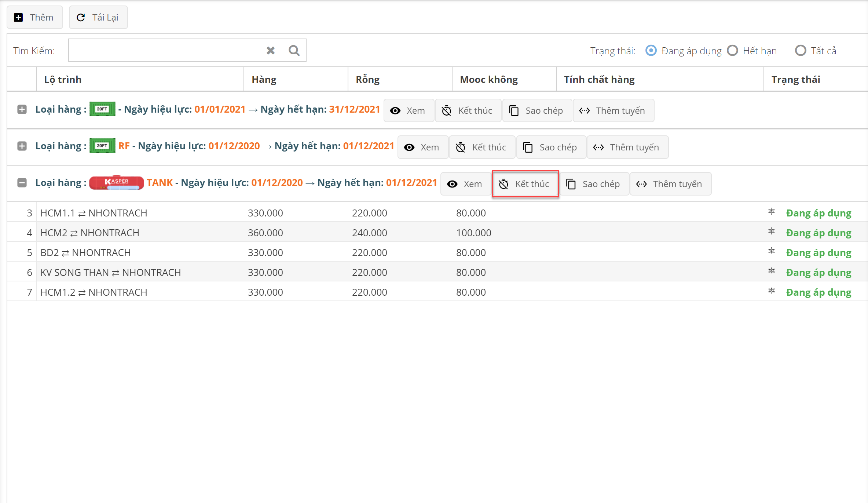The height and width of the screenshot is (503, 868).
Task: Click Kết thúc for the TANK group
Action: tap(525, 184)
